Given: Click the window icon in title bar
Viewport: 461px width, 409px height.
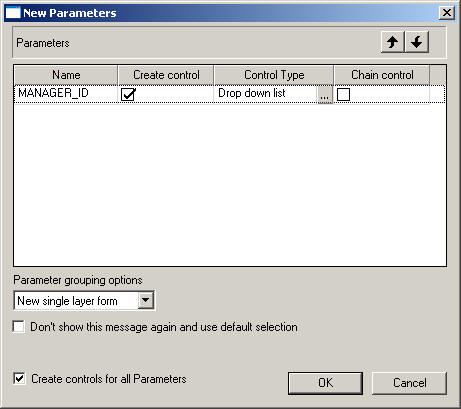Looking at the screenshot, I should pos(13,13).
